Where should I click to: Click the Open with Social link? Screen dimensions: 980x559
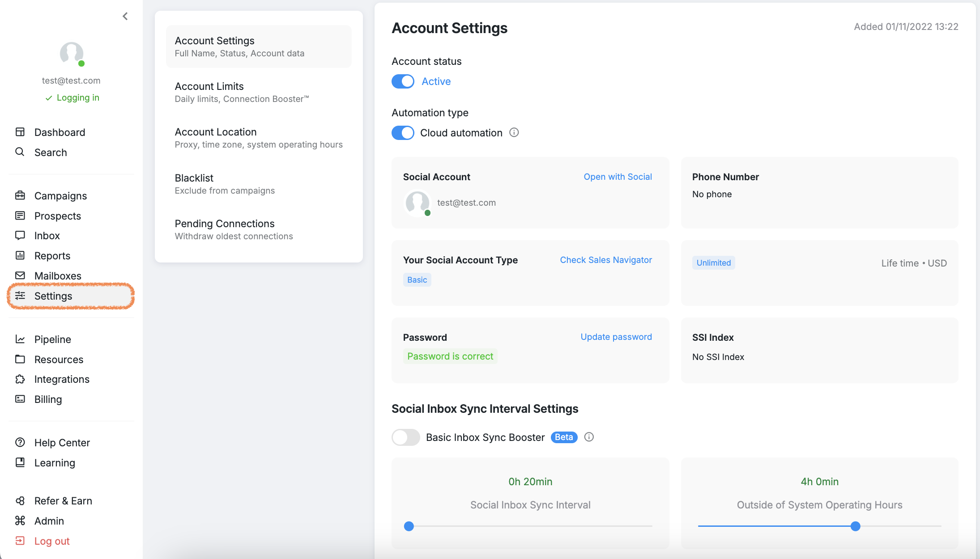[x=618, y=177]
